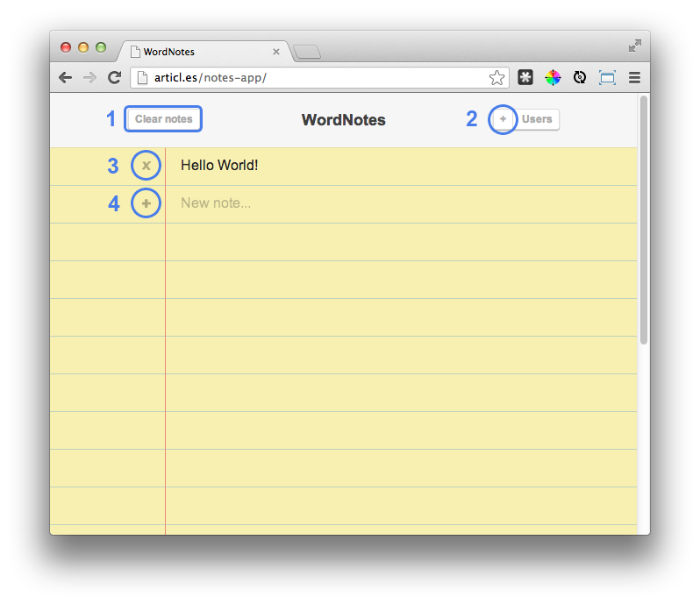
Task: Click the Clear notes button
Action: point(163,119)
